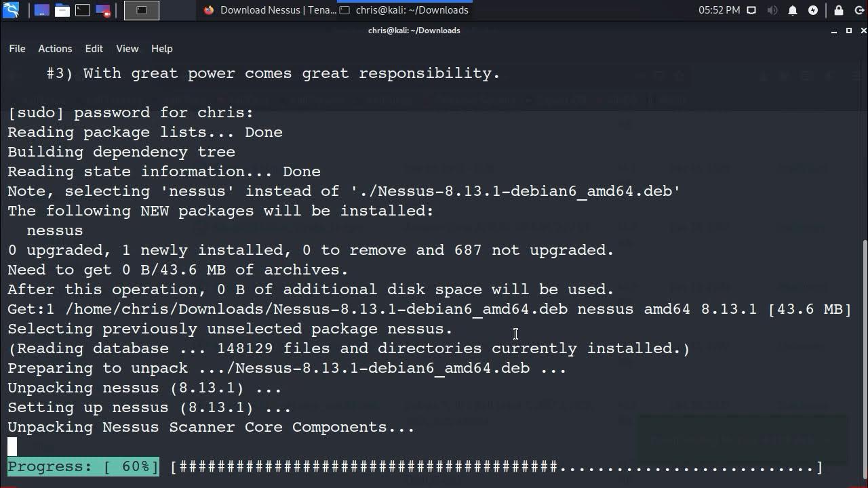Image resolution: width=868 pixels, height=488 pixels.
Task: Close the terminal window
Action: point(863,30)
